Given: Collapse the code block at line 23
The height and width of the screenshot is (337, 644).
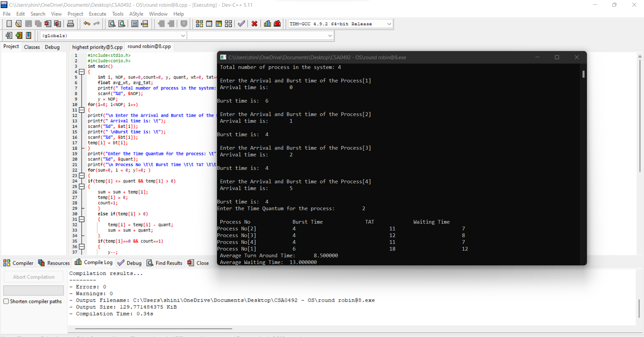Looking at the screenshot, I should point(82,176).
